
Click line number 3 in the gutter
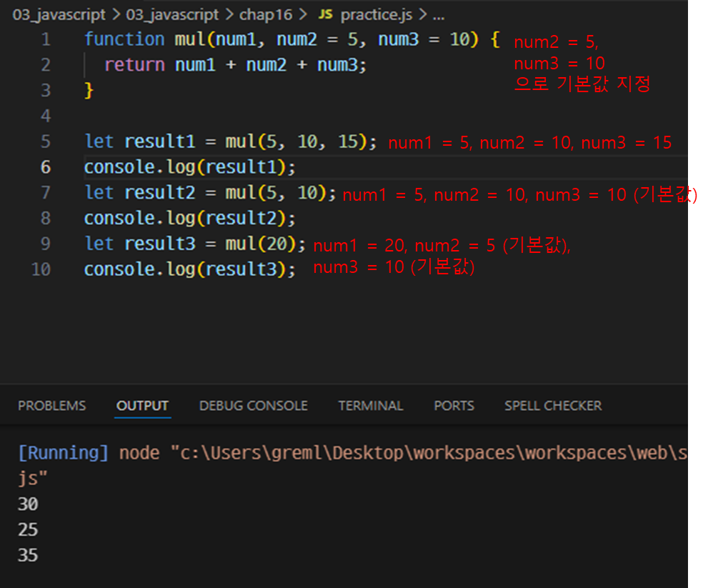pyautogui.click(x=46, y=90)
